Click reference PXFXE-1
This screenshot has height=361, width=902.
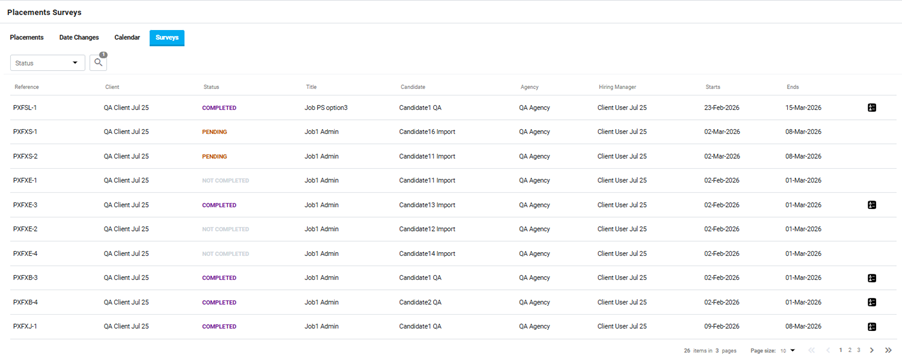[25, 180]
